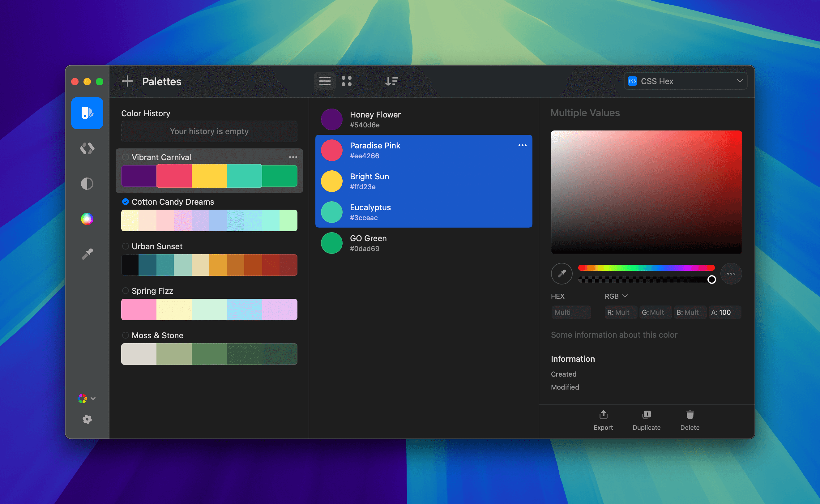Viewport: 820px width, 504px height.
Task: Activate the magnifier eyedropper near the hue slider
Action: [561, 273]
